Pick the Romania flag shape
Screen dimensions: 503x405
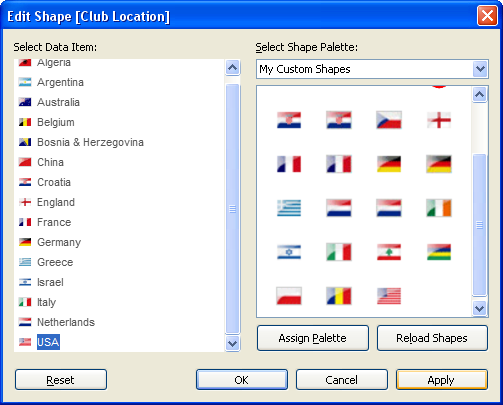tap(339, 296)
